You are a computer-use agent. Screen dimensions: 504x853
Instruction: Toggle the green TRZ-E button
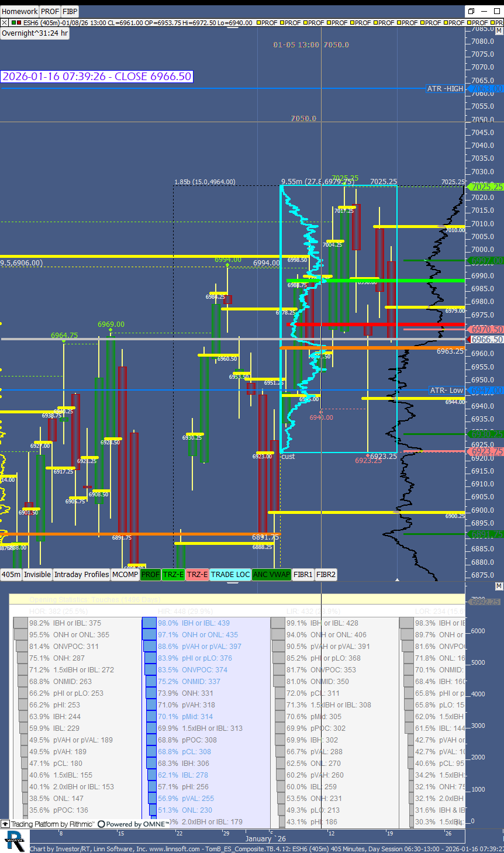click(173, 575)
